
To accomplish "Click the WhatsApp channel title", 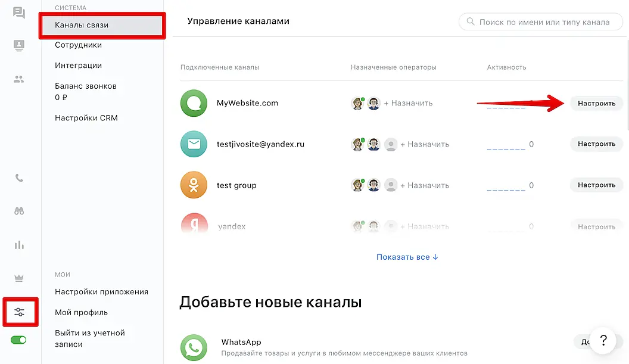I will tap(241, 342).
